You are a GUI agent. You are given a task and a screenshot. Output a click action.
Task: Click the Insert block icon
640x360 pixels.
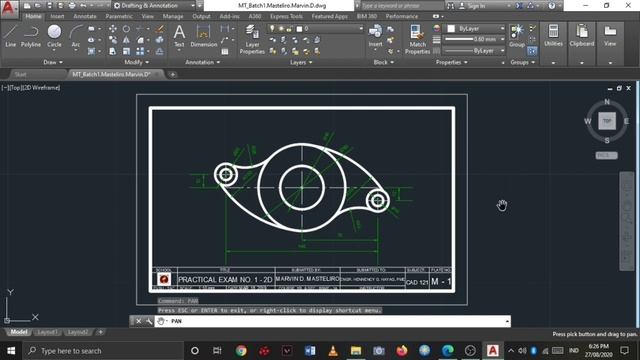coord(375,36)
